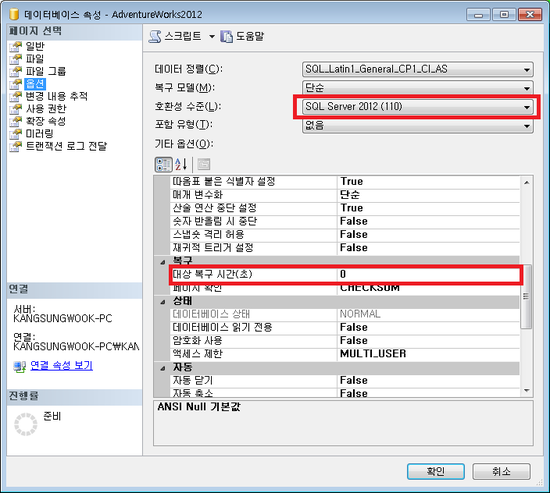
Task: Select 파일 그룹 page
Action: click(x=46, y=71)
